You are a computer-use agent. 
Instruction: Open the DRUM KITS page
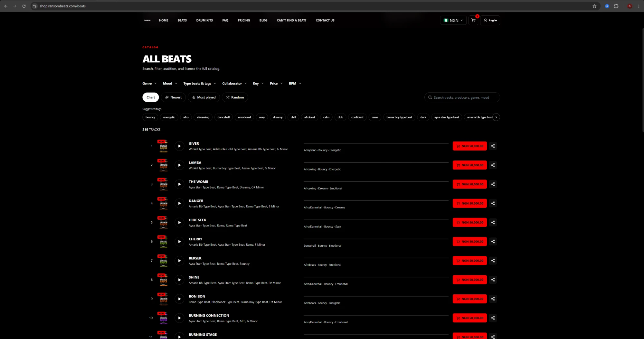coord(204,20)
